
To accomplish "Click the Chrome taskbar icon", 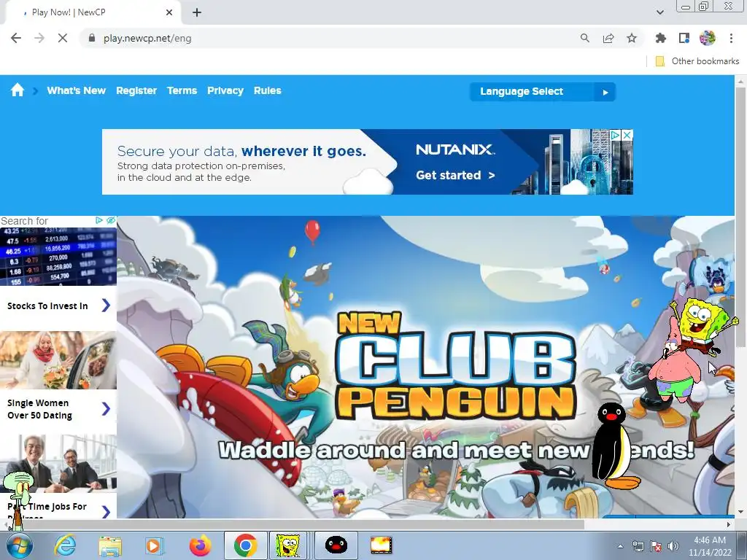I will coord(245,545).
